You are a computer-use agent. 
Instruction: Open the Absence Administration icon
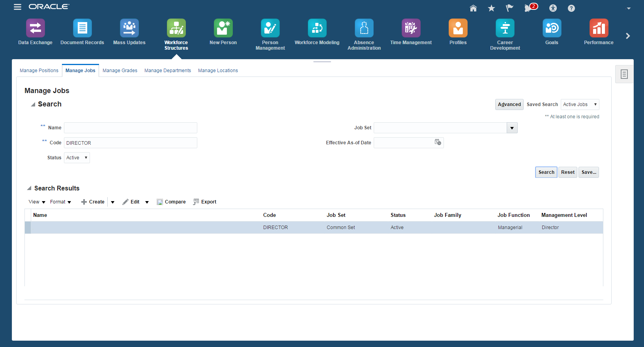click(x=364, y=28)
